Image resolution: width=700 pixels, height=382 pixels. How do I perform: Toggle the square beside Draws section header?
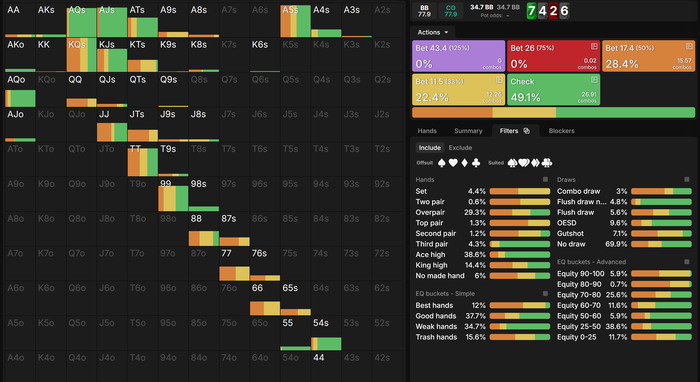[x=687, y=179]
